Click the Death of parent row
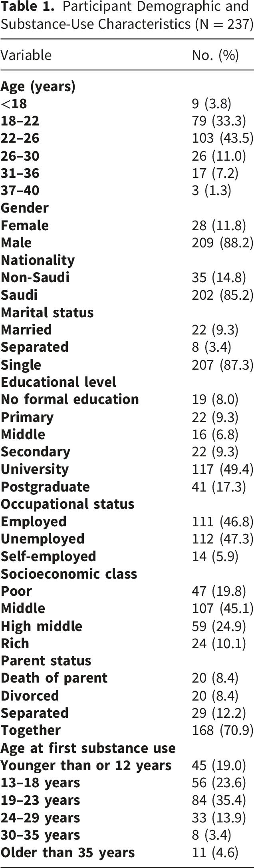Image resolution: width=254 pixels, height=868 pixels. point(127,678)
